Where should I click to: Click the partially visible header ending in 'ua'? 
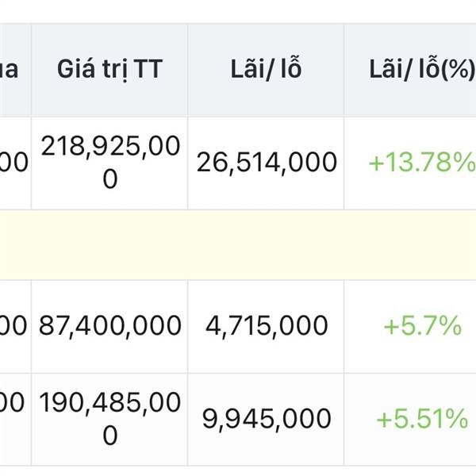point(15,70)
